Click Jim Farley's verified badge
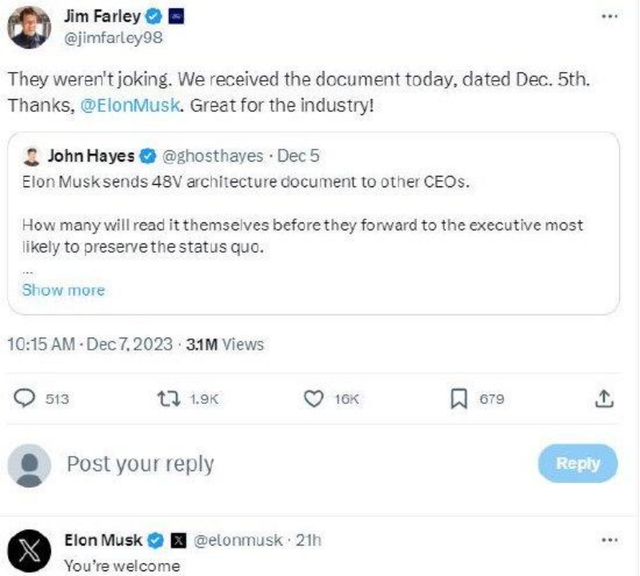This screenshot has height=576, width=640. pyautogui.click(x=155, y=17)
